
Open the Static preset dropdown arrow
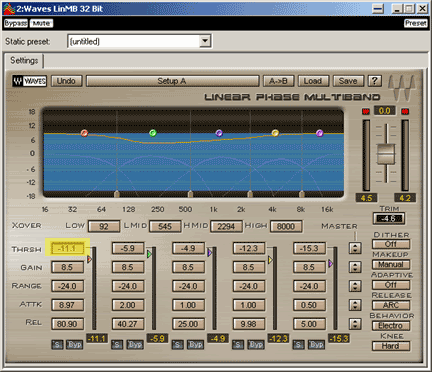pos(205,41)
